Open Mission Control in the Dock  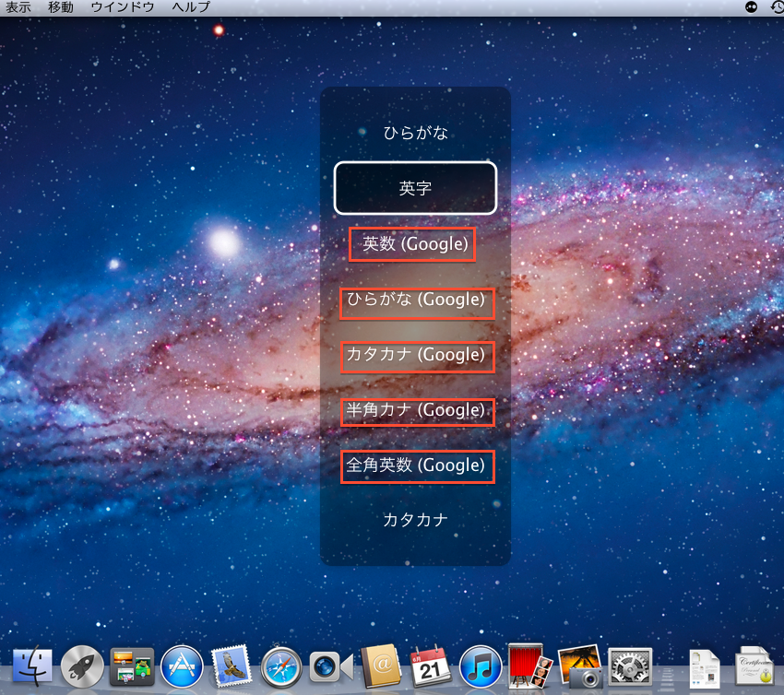(132, 666)
